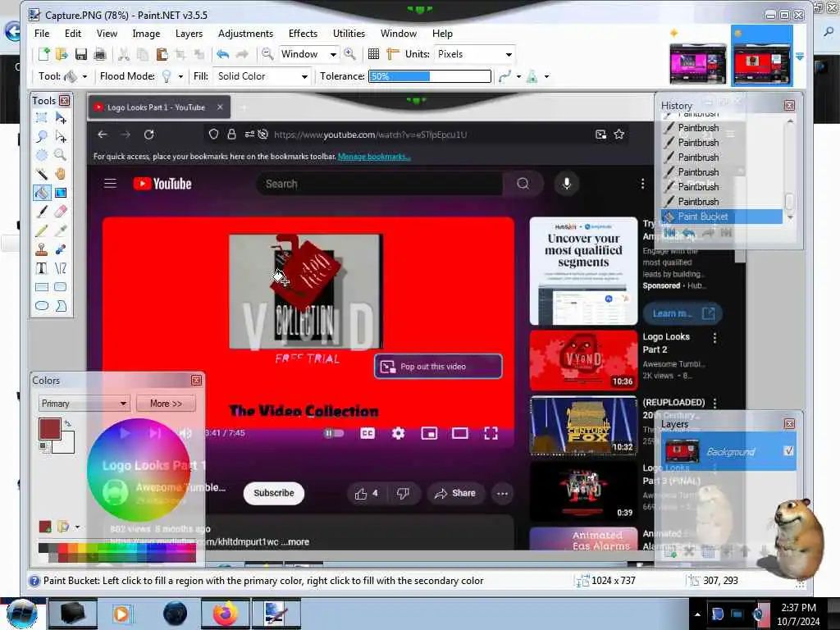Toggle Background layer visibility checkbox
840x630 pixels.
(x=788, y=451)
